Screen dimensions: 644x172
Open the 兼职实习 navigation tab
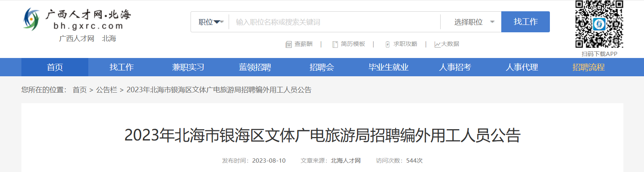coord(188,67)
